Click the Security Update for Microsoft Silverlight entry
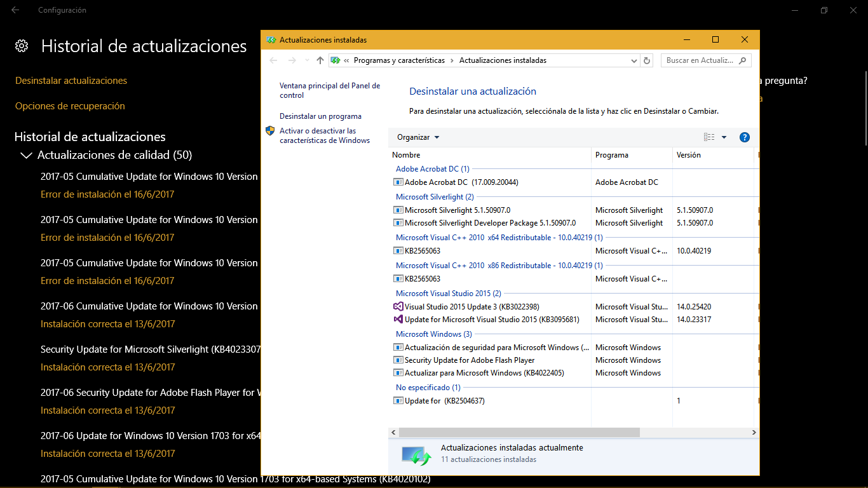Image resolution: width=868 pixels, height=488 pixels. coord(150,349)
